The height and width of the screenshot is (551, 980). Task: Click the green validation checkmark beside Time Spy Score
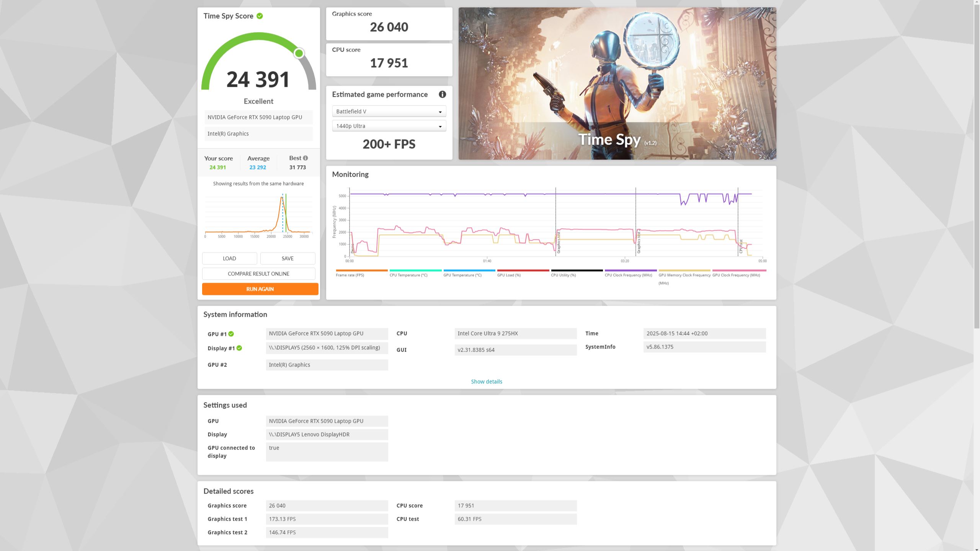point(260,16)
